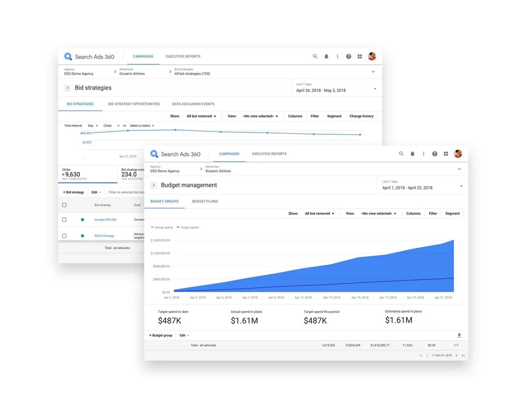The width and height of the screenshot is (532, 420).
Task: Open the Google apps grid icon
Action: pos(446,153)
